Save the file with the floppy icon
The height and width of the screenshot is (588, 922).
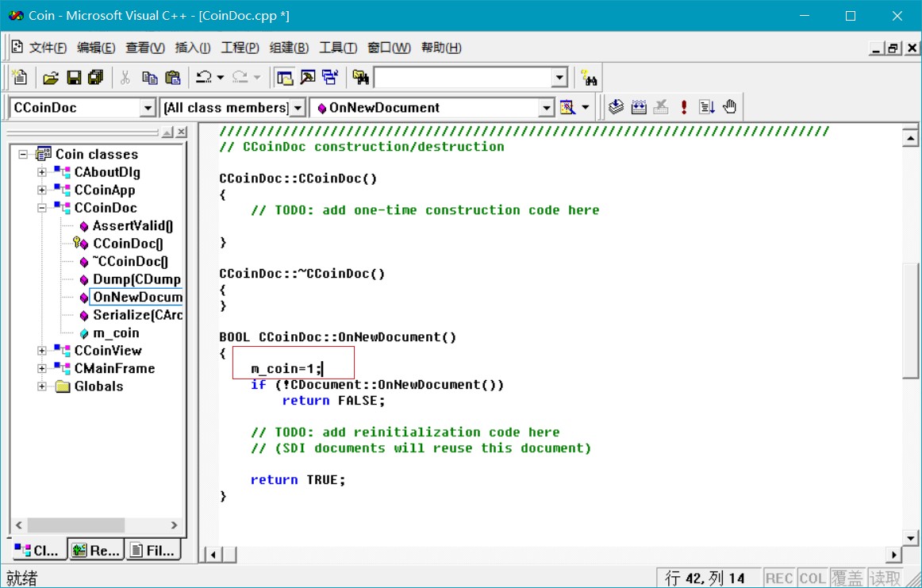[x=74, y=78]
